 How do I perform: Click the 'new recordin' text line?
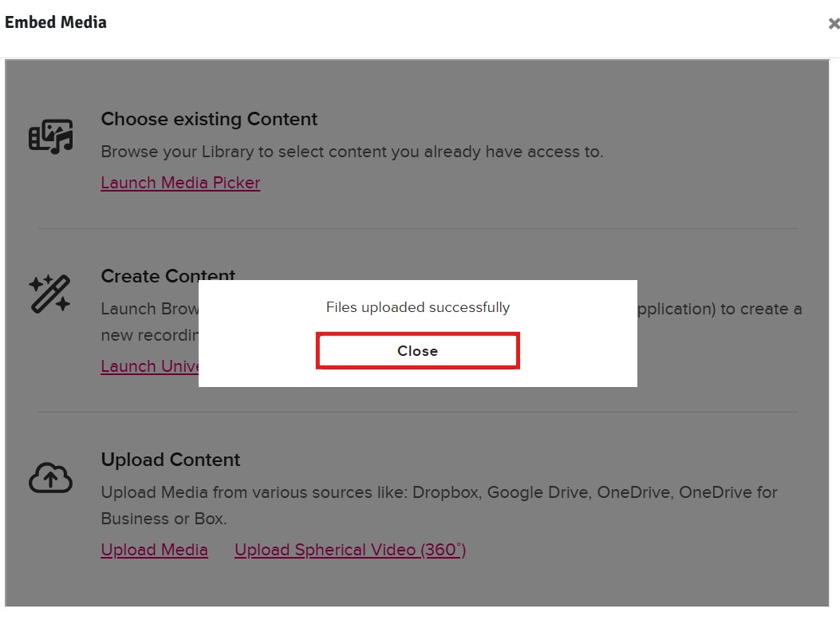(149, 335)
